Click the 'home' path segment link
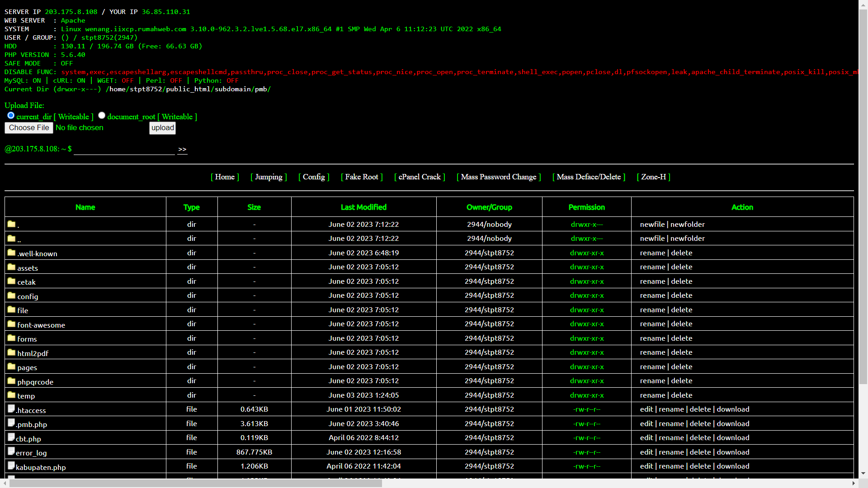The image size is (868, 488). click(117, 89)
